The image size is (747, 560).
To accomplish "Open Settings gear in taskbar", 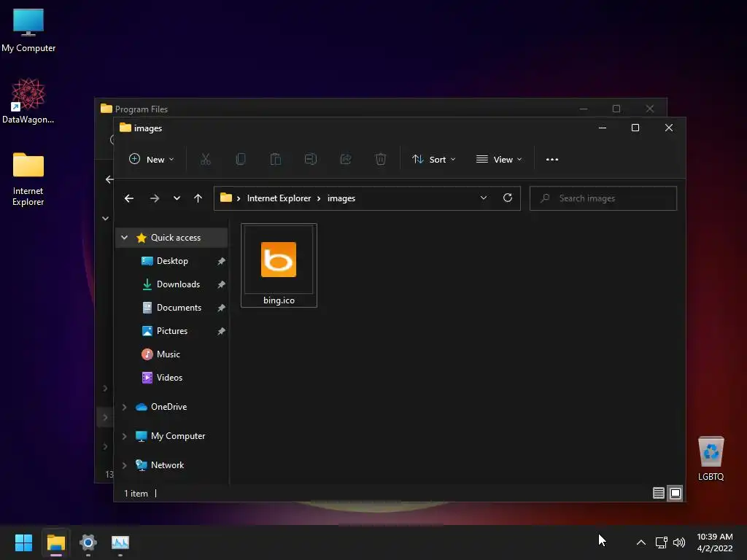I will pos(88,542).
